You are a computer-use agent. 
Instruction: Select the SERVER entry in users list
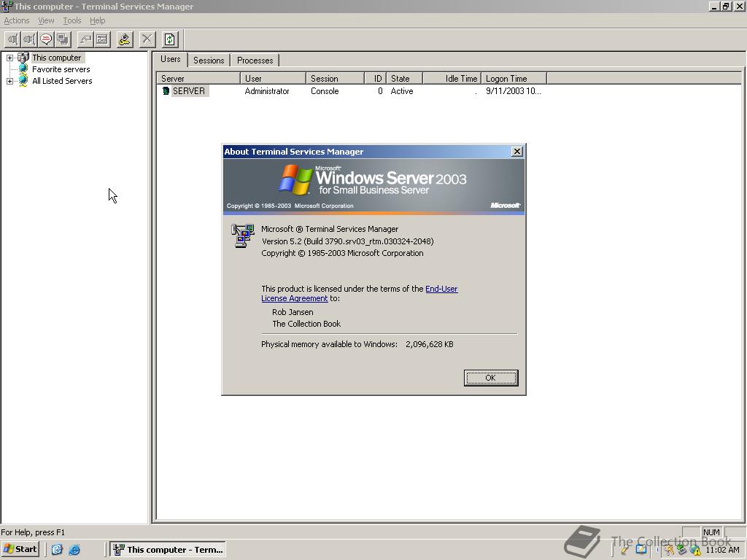coord(189,91)
